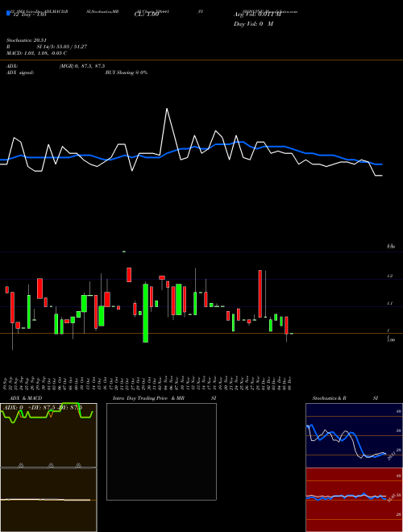Click the 'SI 14/3: 55.05 / 51.27' reading
This screenshot has width=403, height=532.
pos(62,47)
